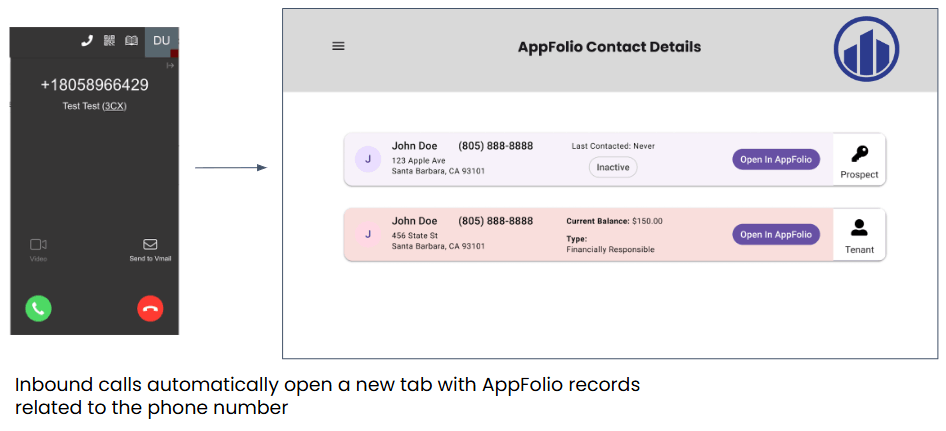
Task: Click the DU user profile badge
Action: 161,40
